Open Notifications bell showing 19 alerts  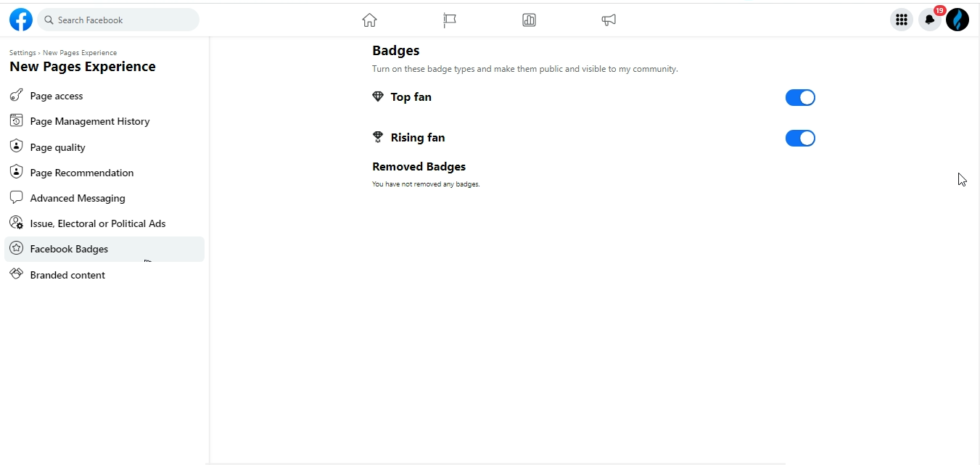click(x=929, y=20)
